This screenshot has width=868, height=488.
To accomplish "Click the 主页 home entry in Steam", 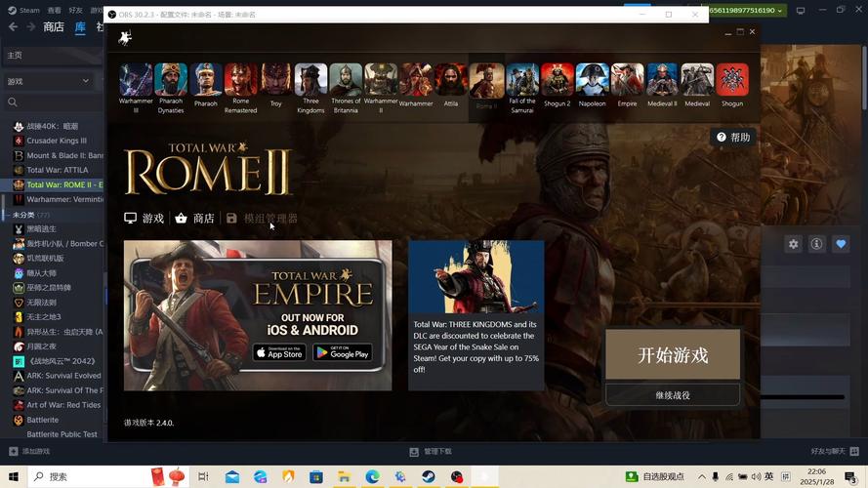I will click(53, 56).
